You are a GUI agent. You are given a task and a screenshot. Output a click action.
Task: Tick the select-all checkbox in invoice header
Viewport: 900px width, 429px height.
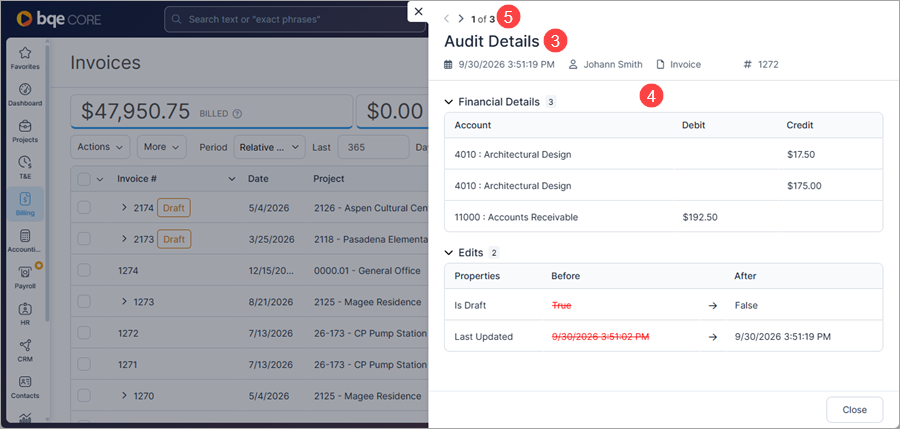pyautogui.click(x=84, y=179)
